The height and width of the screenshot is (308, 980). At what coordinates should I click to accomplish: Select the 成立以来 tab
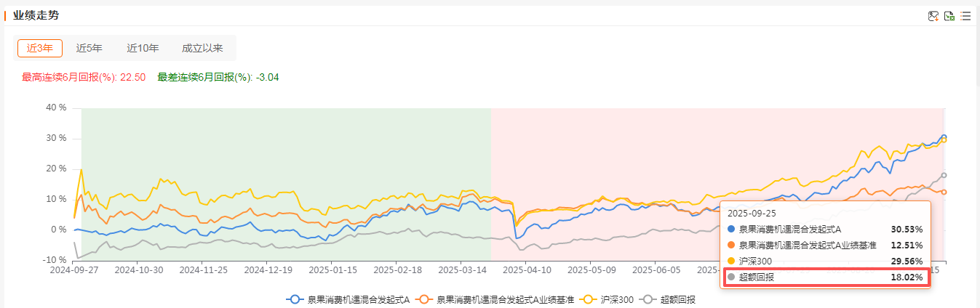(x=202, y=49)
